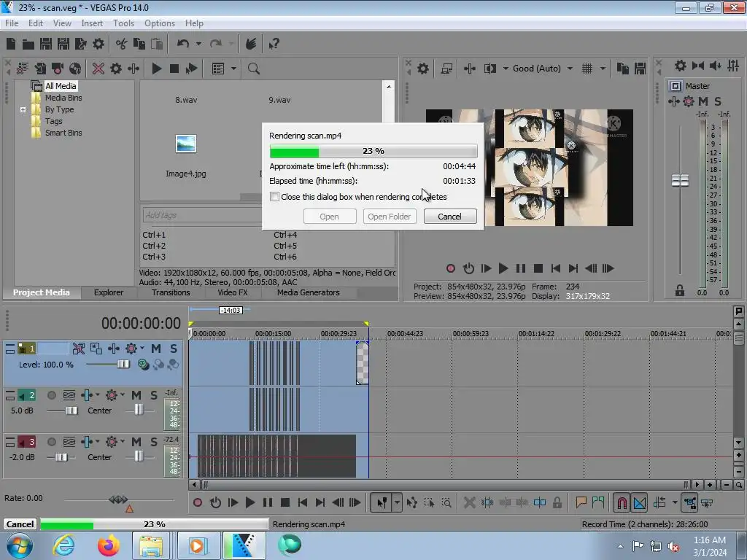Select the Image4.jpg thumbnail
747x560 pixels.
(x=186, y=144)
